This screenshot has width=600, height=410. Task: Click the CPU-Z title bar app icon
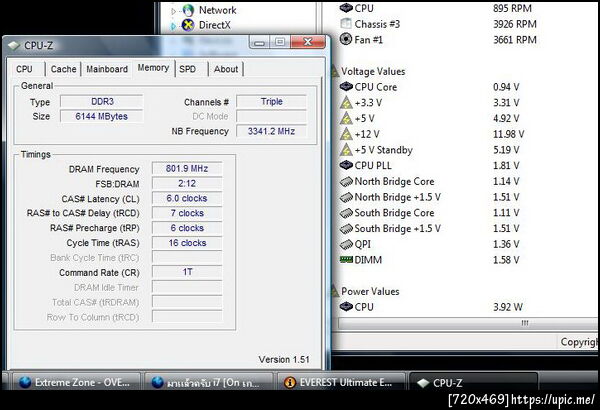pos(14,46)
